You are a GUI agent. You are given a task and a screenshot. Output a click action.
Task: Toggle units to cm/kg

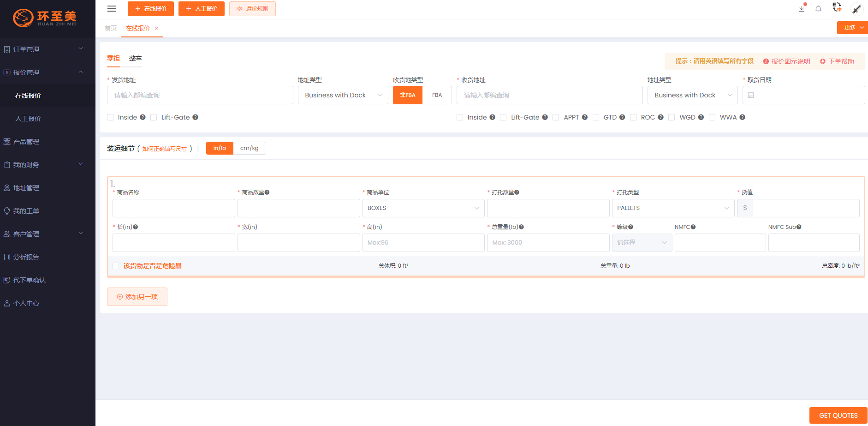[x=249, y=148]
